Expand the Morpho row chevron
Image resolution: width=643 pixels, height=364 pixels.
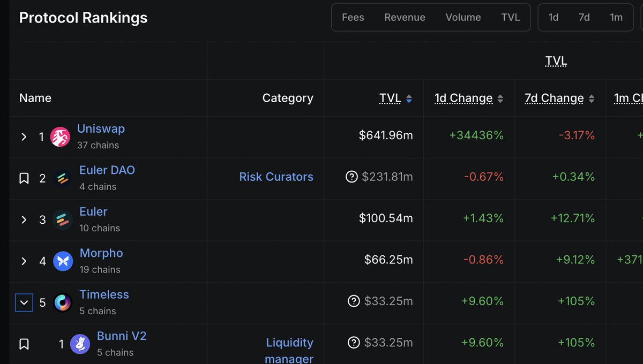click(24, 261)
